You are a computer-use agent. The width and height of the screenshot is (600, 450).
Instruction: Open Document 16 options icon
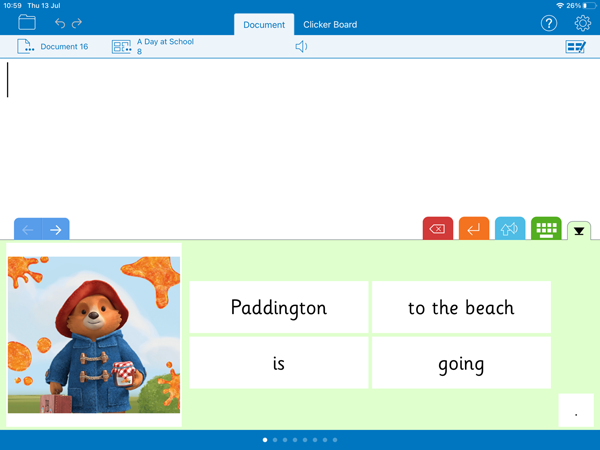[25, 46]
